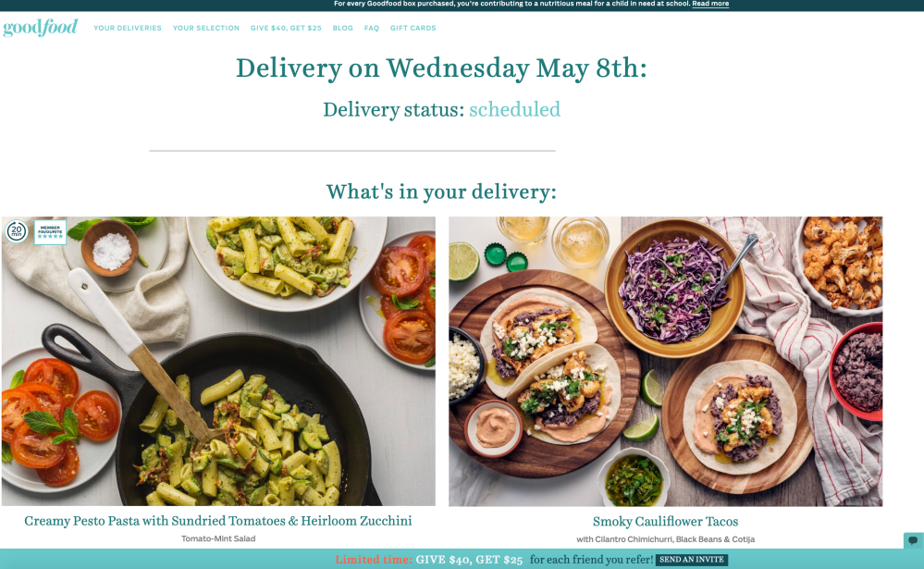This screenshot has width=924, height=569.
Task: Open Give $40, Get $25 nav link
Action: click(x=286, y=28)
